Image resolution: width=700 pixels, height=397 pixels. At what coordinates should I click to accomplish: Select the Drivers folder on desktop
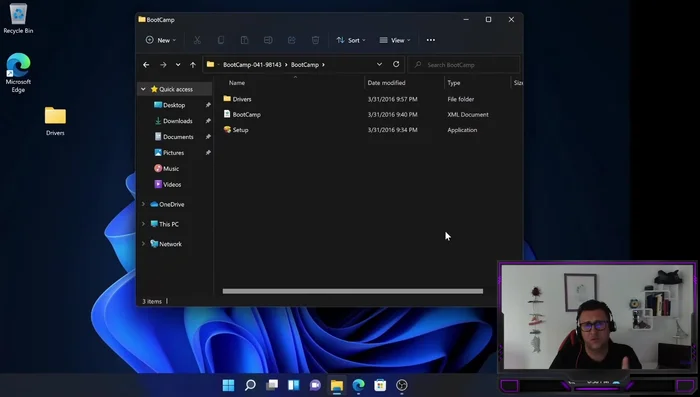pyautogui.click(x=55, y=121)
